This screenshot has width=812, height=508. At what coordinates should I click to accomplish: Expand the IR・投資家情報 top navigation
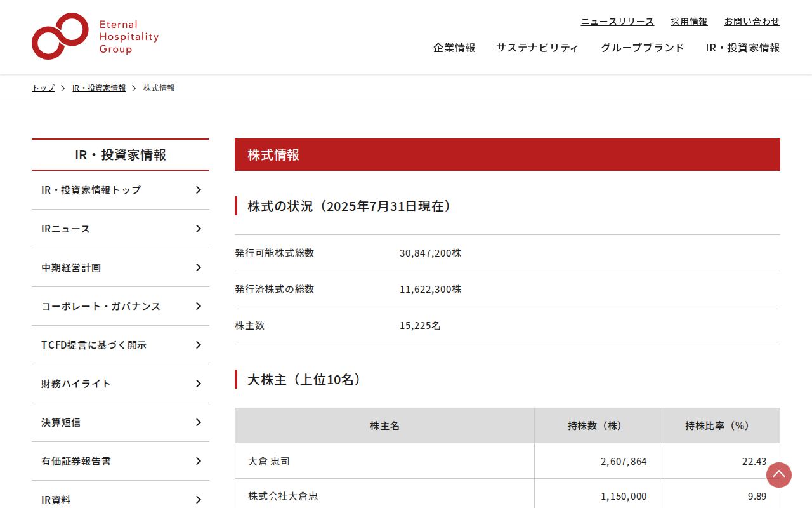[x=743, y=48]
